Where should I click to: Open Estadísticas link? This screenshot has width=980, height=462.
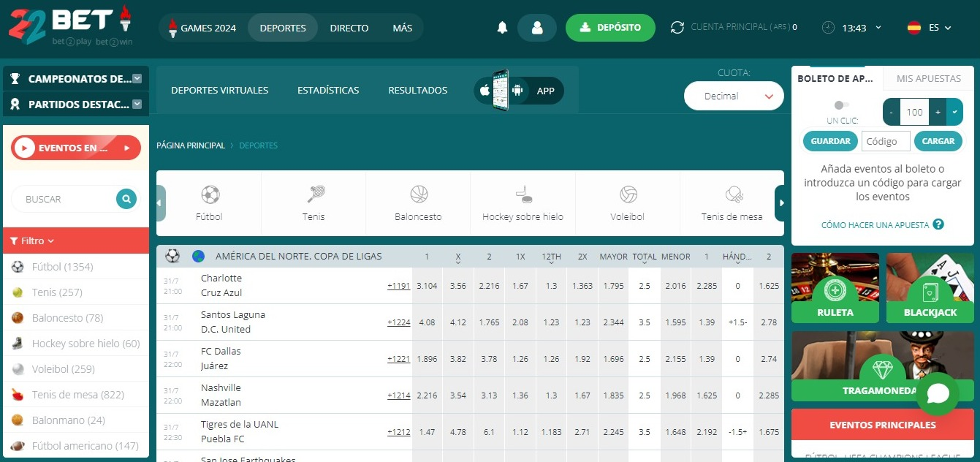coord(328,90)
